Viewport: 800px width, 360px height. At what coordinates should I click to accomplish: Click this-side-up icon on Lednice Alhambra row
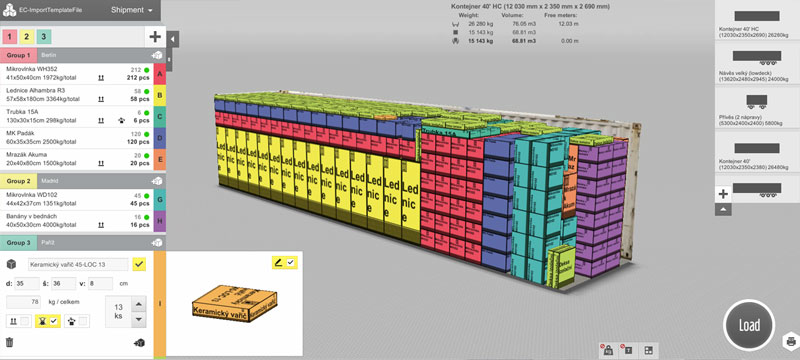[101, 99]
